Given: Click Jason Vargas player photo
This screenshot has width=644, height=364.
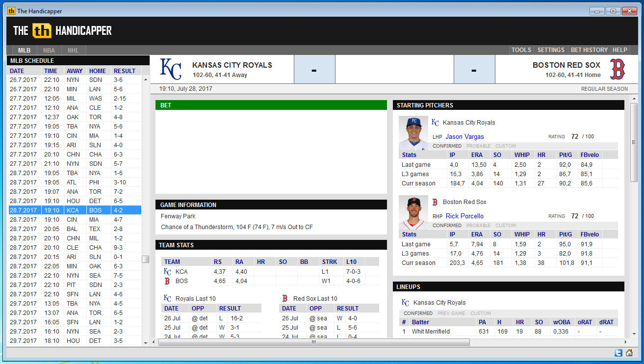Looking at the screenshot, I should click(x=413, y=133).
